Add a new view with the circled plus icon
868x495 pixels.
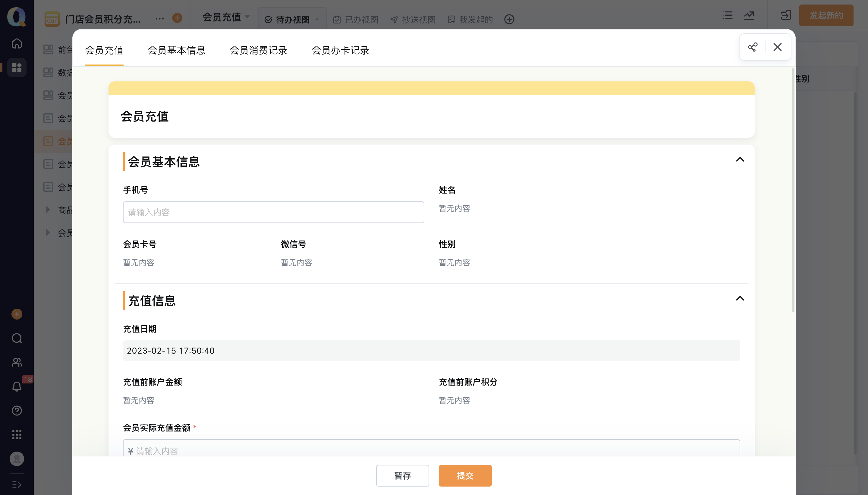[509, 19]
